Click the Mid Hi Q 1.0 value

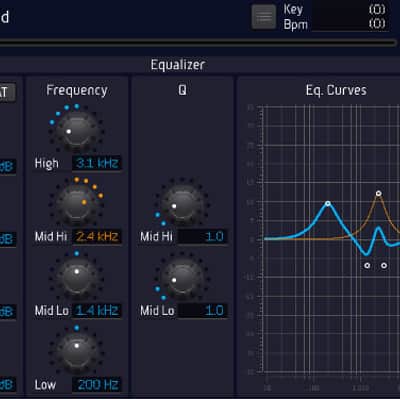[202, 237]
